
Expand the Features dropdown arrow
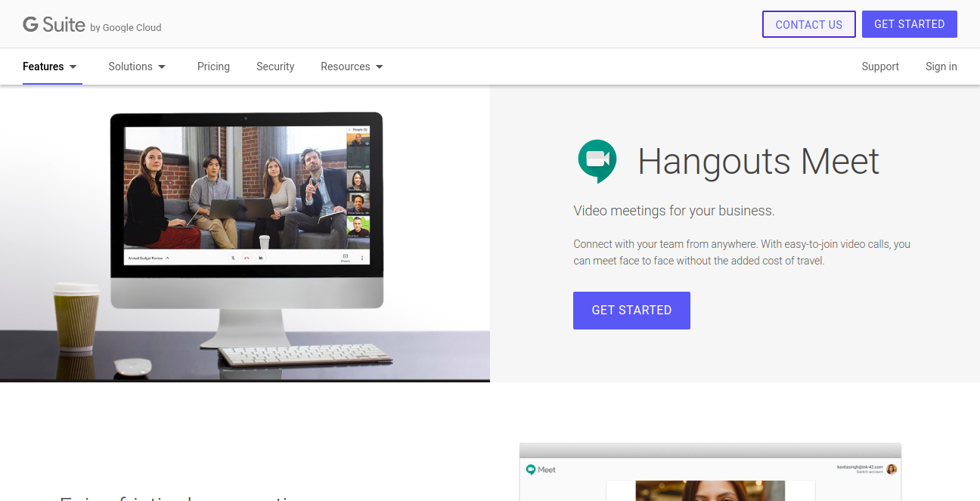point(73,66)
